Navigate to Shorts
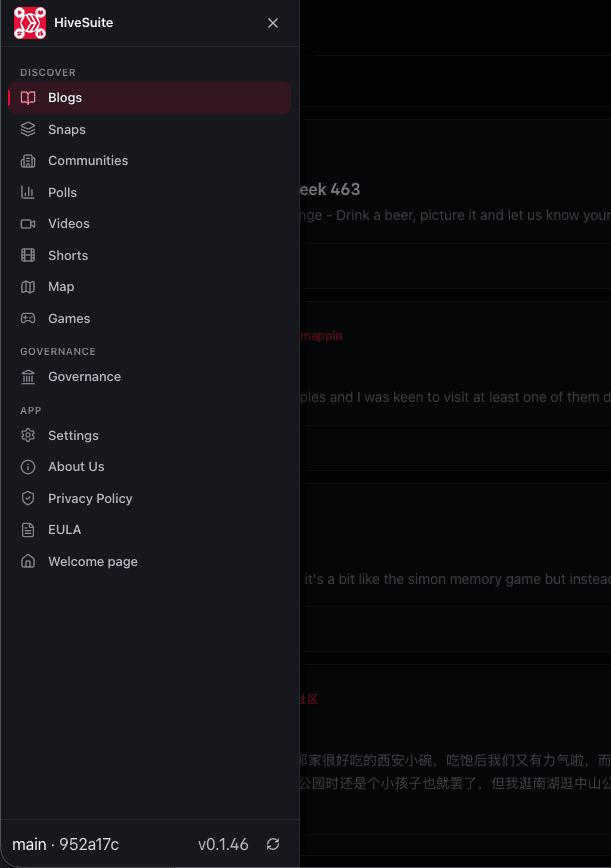This screenshot has height=868, width=611. [x=149, y=255]
